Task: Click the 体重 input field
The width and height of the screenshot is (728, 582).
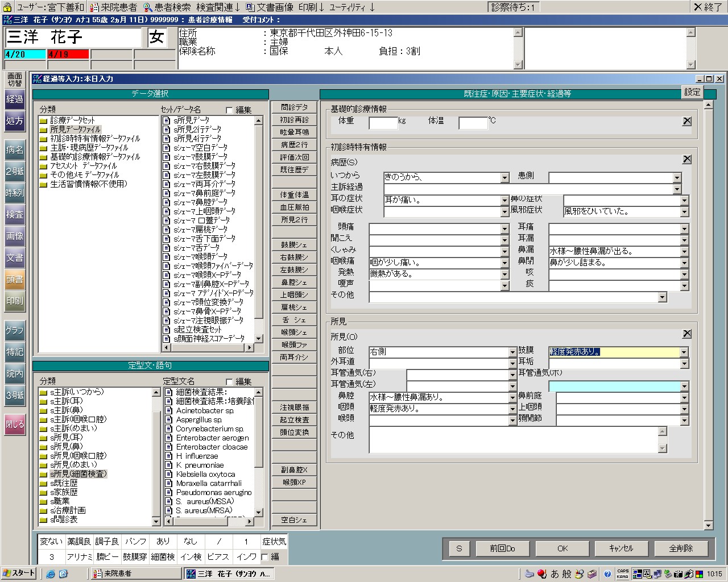Action: click(383, 123)
